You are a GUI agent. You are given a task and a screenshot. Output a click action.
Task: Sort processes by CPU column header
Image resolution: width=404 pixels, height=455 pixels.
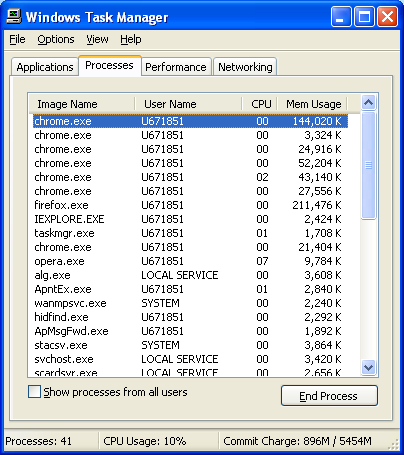260,104
